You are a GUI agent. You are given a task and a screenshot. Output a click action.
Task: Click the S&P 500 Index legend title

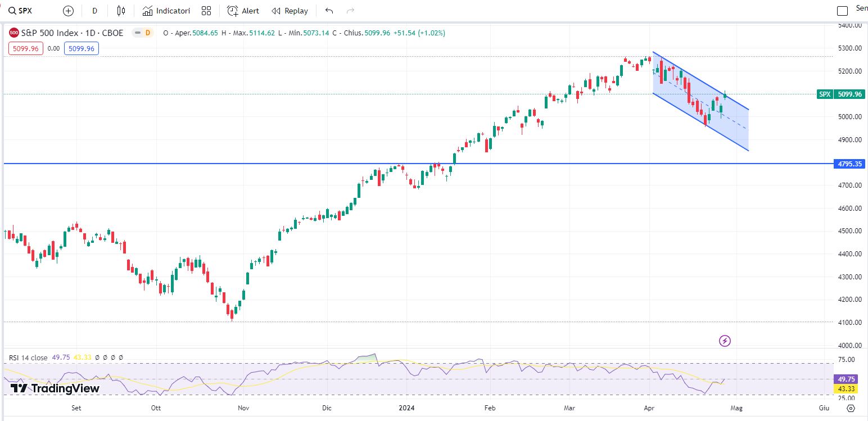click(72, 33)
